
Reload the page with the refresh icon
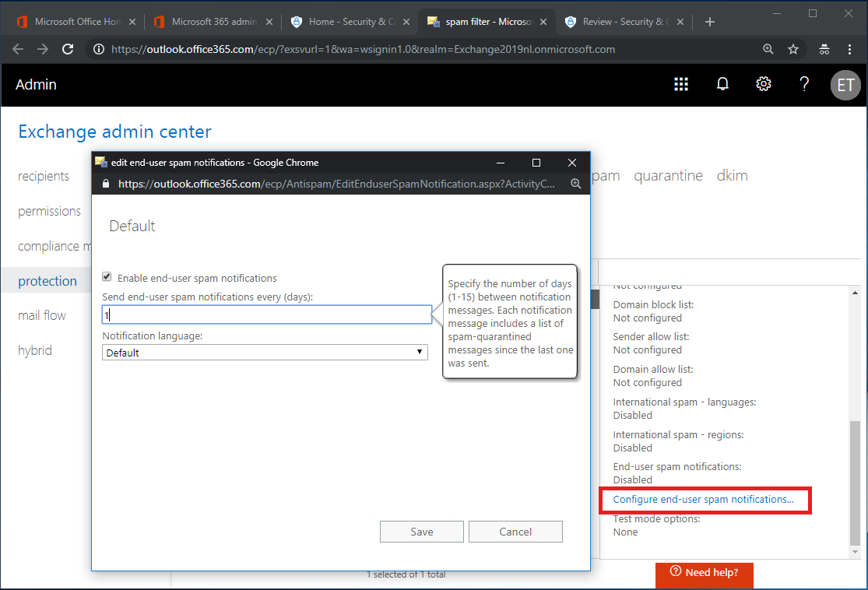(68, 49)
